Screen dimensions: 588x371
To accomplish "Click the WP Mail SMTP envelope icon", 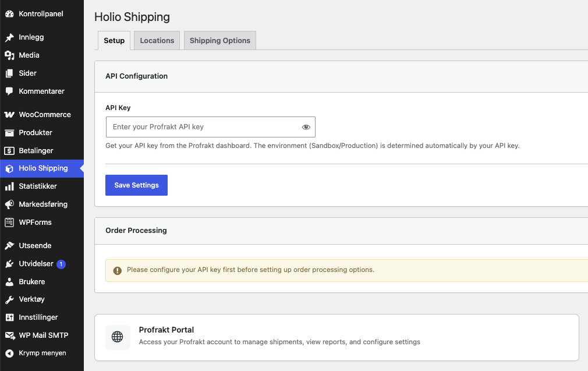I will coord(9,335).
